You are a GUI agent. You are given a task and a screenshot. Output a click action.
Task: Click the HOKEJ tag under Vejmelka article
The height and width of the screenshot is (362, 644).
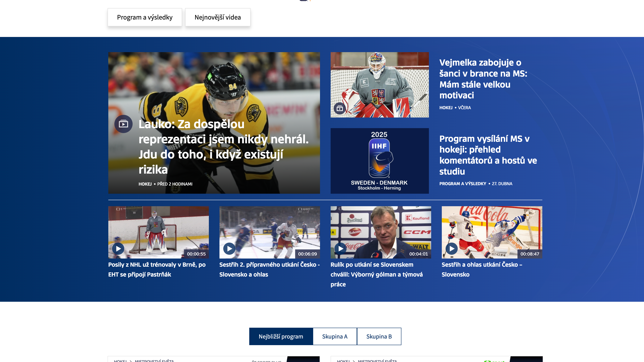446,108
